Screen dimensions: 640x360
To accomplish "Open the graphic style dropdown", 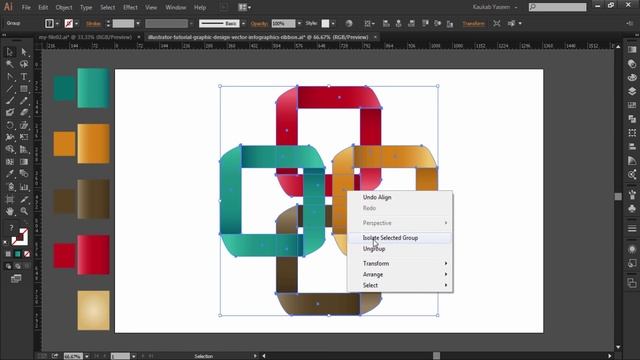I will pyautogui.click(x=333, y=24).
